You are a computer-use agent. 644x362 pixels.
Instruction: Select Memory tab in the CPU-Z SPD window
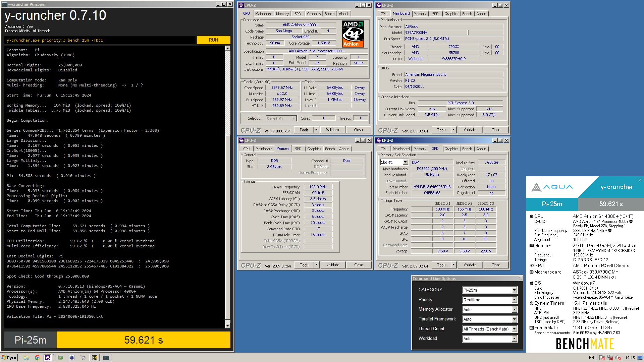coord(420,149)
